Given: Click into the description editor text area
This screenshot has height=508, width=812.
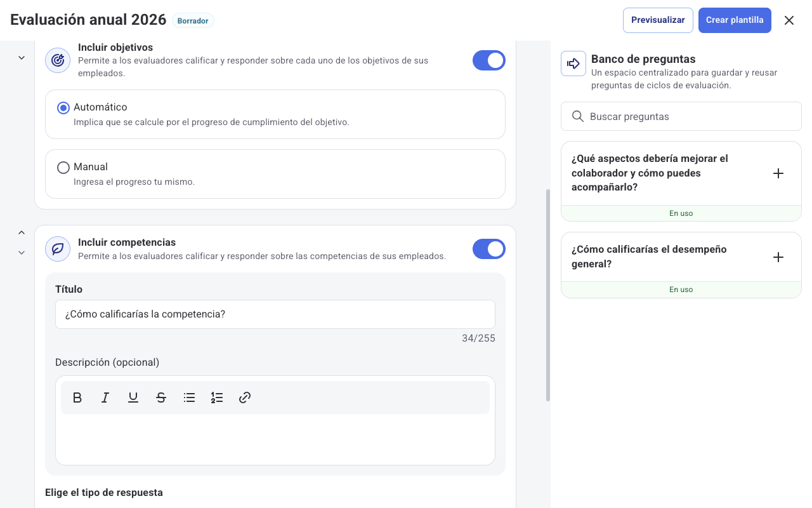Looking at the screenshot, I should (275, 438).
